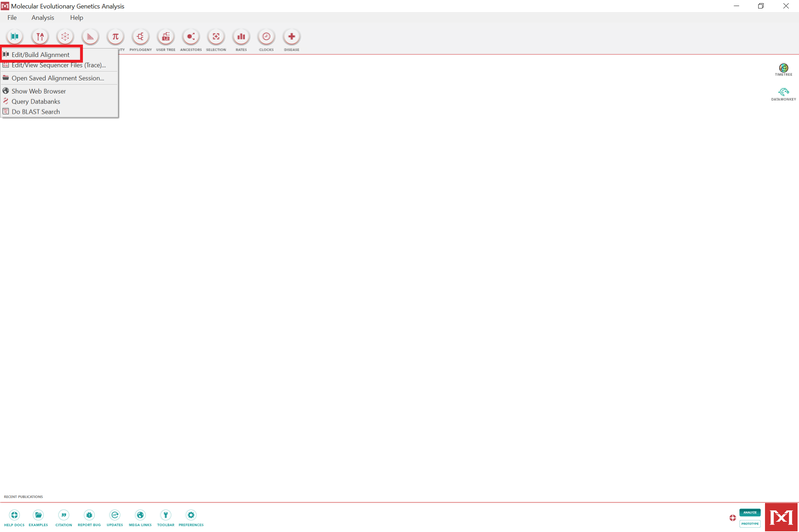Minimize the MEGA window
This screenshot has height=532, width=799.
coord(736,6)
